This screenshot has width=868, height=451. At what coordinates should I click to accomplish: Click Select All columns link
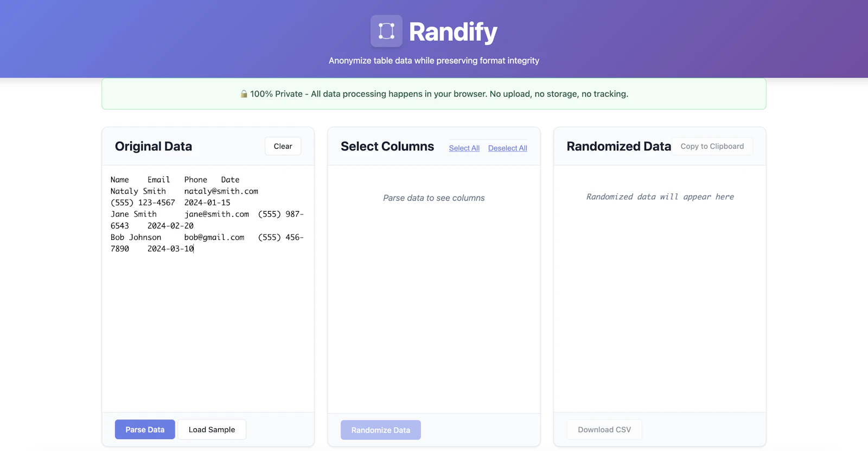pos(464,148)
